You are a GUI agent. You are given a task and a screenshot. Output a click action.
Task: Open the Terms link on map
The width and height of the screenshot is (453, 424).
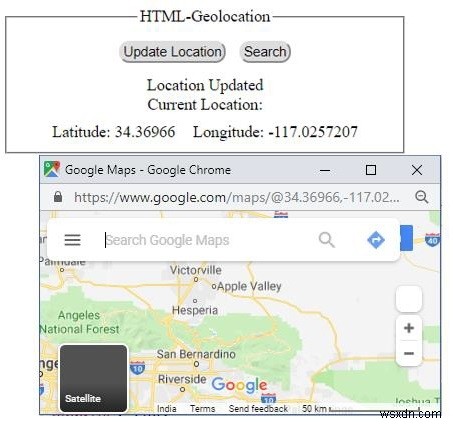[202, 409]
